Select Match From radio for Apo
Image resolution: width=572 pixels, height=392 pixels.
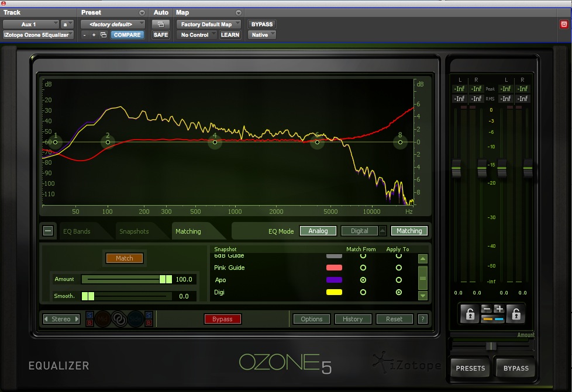click(363, 280)
